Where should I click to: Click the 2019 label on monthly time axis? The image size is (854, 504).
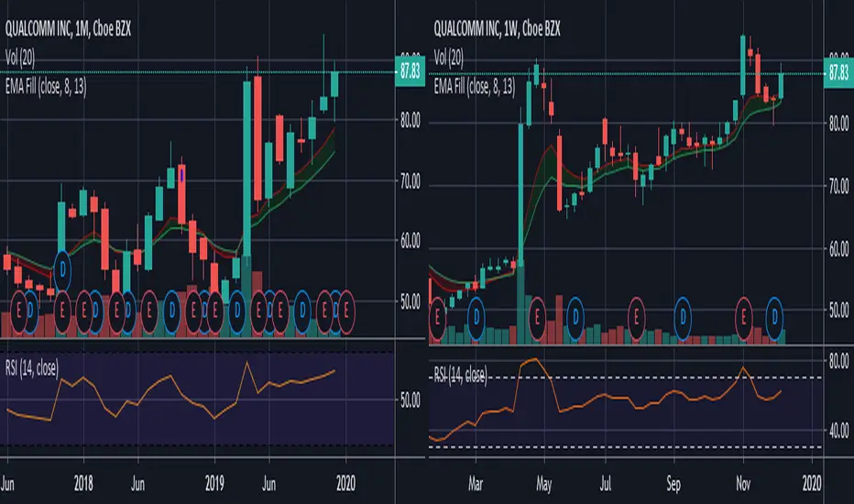(x=214, y=483)
